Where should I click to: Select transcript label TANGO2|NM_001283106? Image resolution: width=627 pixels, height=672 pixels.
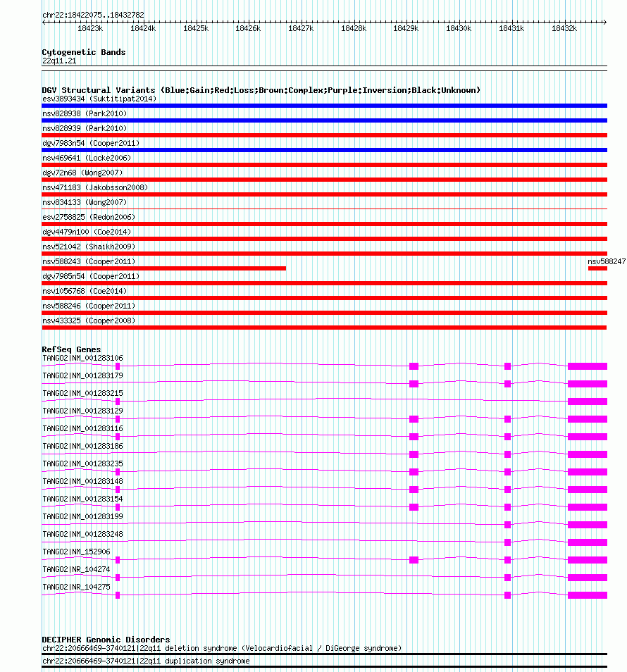click(x=82, y=359)
